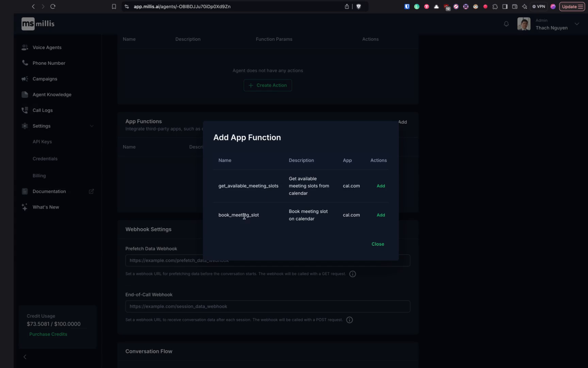Click the Brave Shields icon in address bar
The height and width of the screenshot is (368, 588).
coord(359,6)
